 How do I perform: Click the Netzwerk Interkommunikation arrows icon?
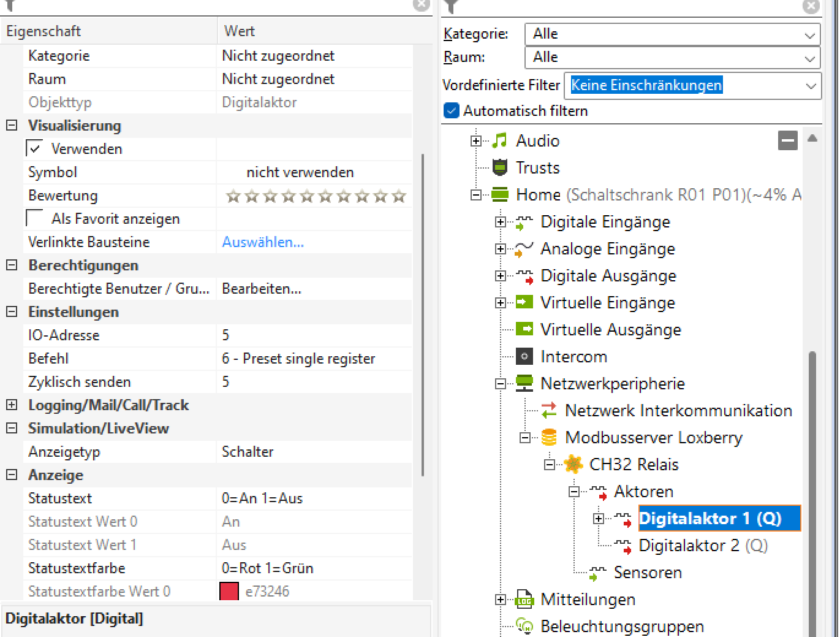(549, 410)
